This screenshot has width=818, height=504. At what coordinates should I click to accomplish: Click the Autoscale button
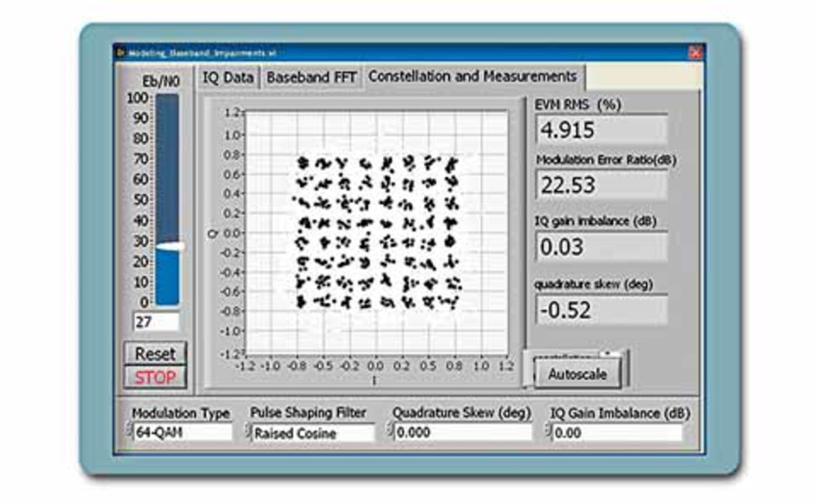[x=579, y=373]
